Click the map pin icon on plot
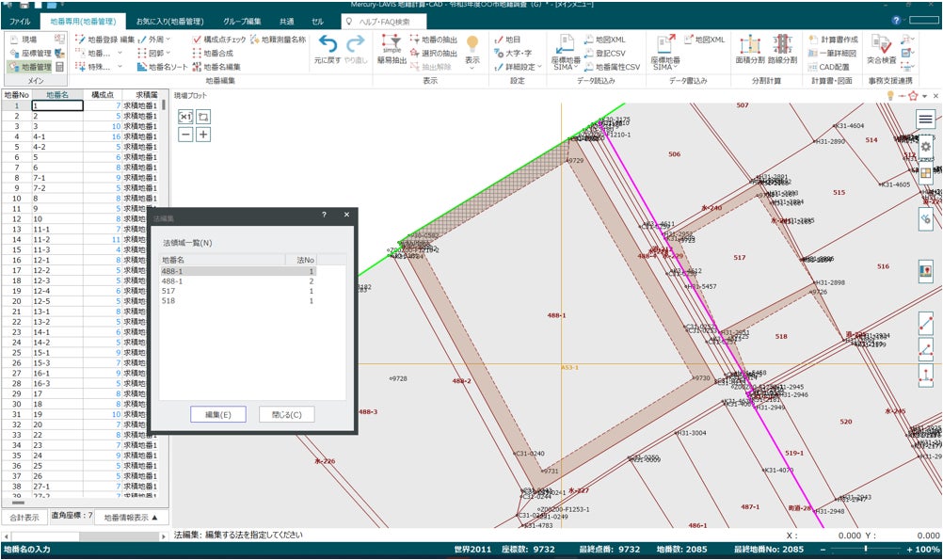This screenshot has height=560, width=943. click(925, 271)
